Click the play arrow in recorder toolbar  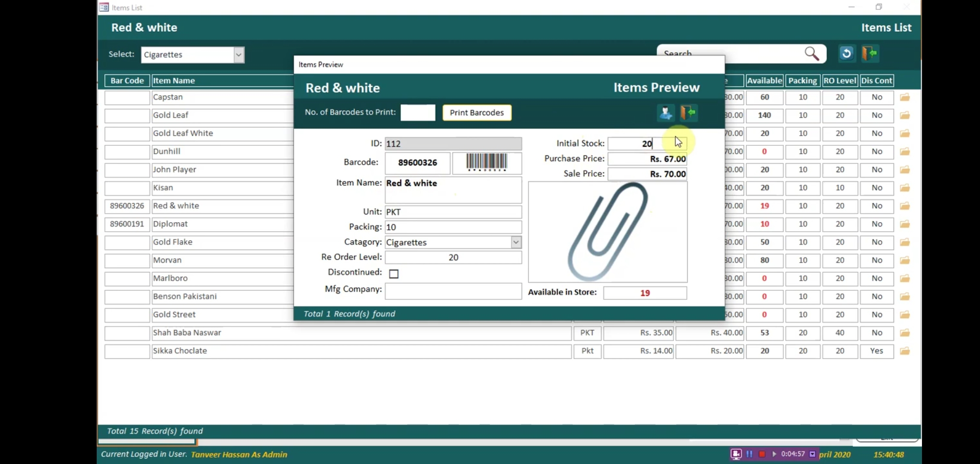pos(775,454)
